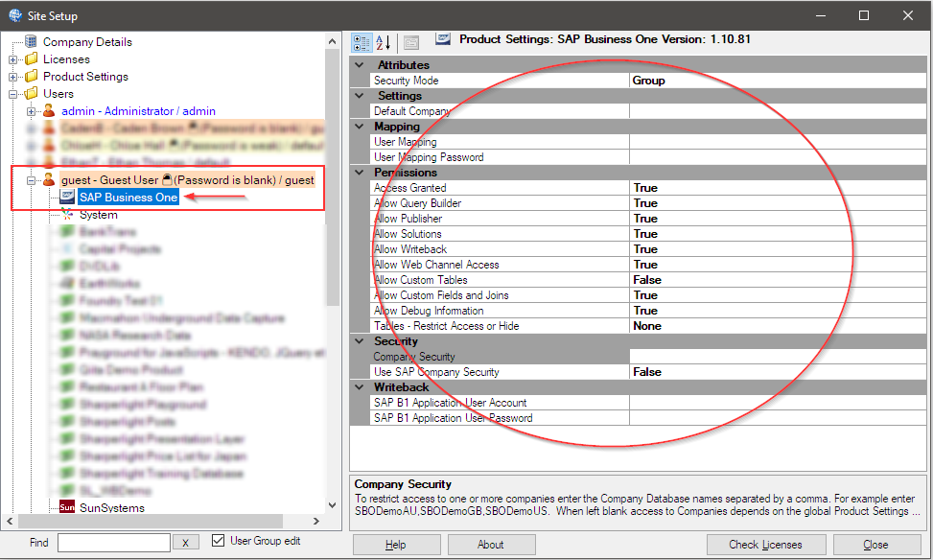Clear the Find box with X button
Image resolution: width=933 pixels, height=560 pixels.
[x=186, y=542]
